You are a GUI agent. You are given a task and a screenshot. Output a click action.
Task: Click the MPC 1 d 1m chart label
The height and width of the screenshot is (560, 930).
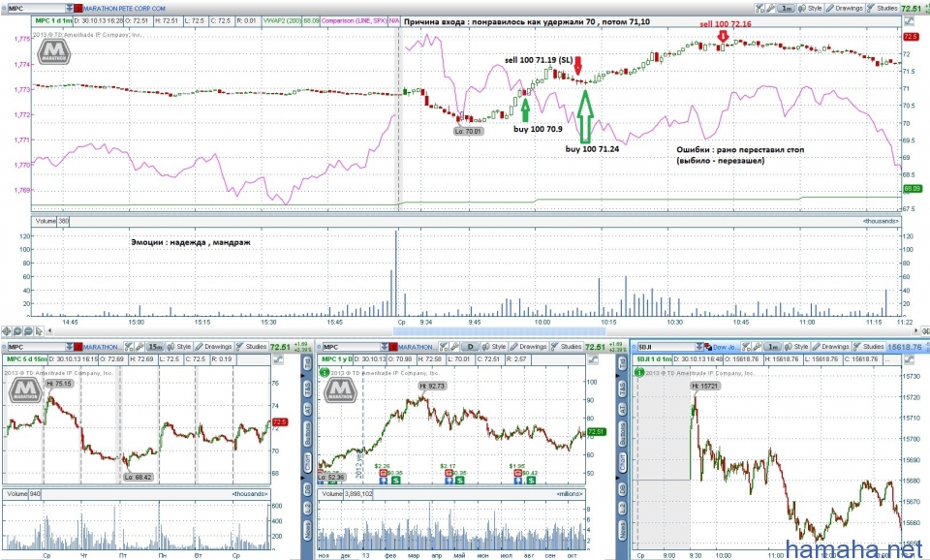53,20
